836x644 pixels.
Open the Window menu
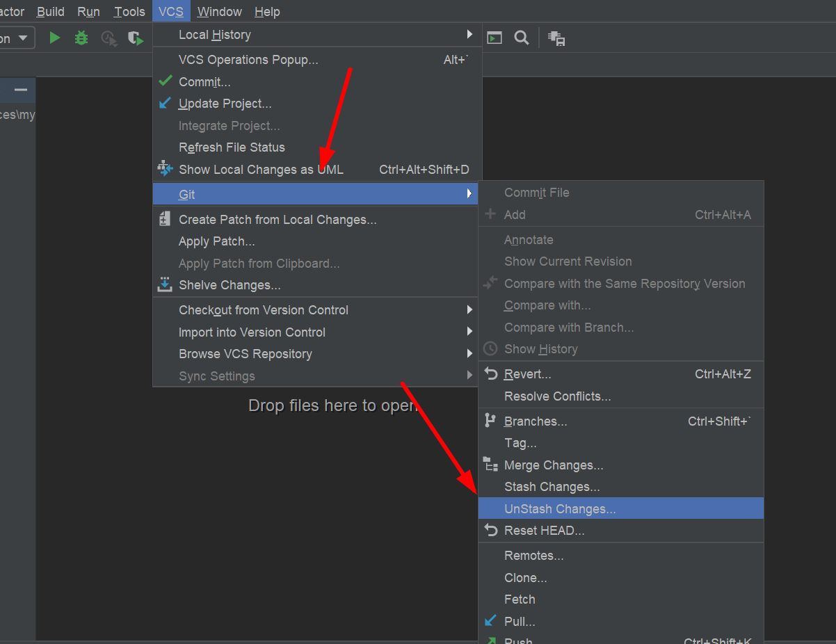(220, 12)
